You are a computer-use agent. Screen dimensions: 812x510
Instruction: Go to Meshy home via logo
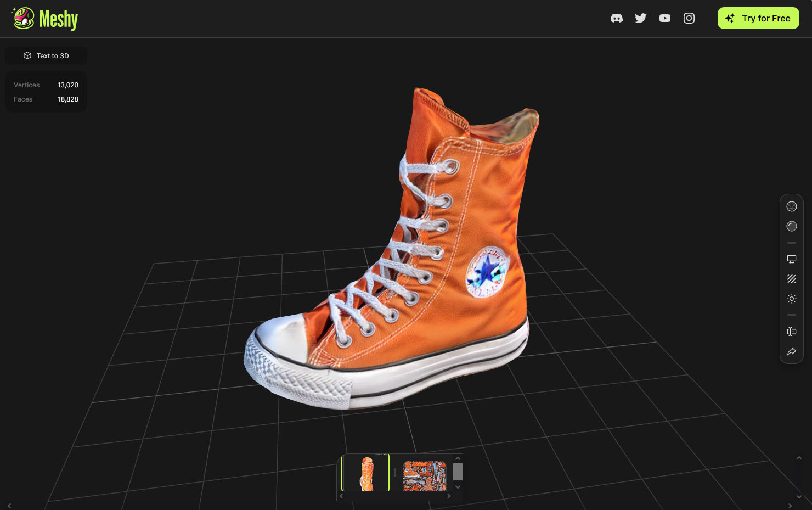click(x=45, y=19)
